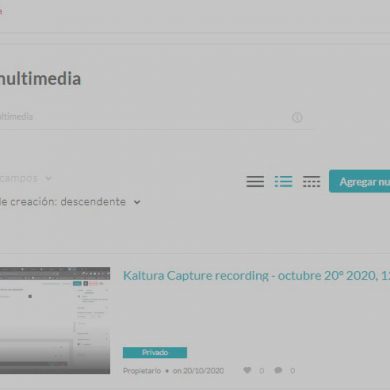The image size is (390, 390).
Task: Switch to collapsed list view icon
Action: [x=255, y=181]
